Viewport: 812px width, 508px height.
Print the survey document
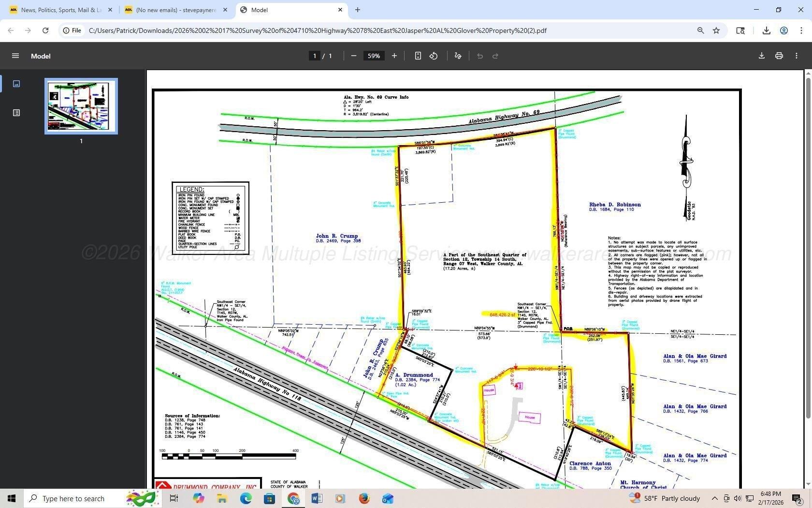tap(779, 56)
